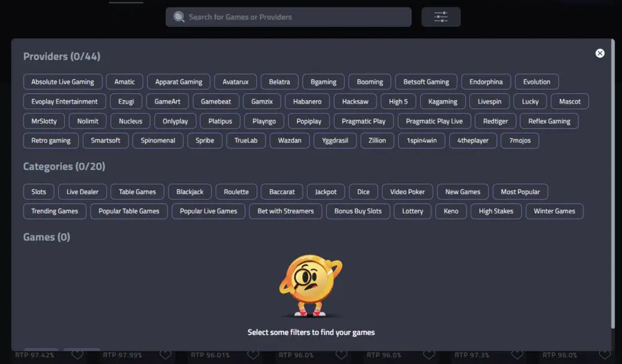Choose the Video Poker category
The image size is (622, 364).
[x=407, y=191]
